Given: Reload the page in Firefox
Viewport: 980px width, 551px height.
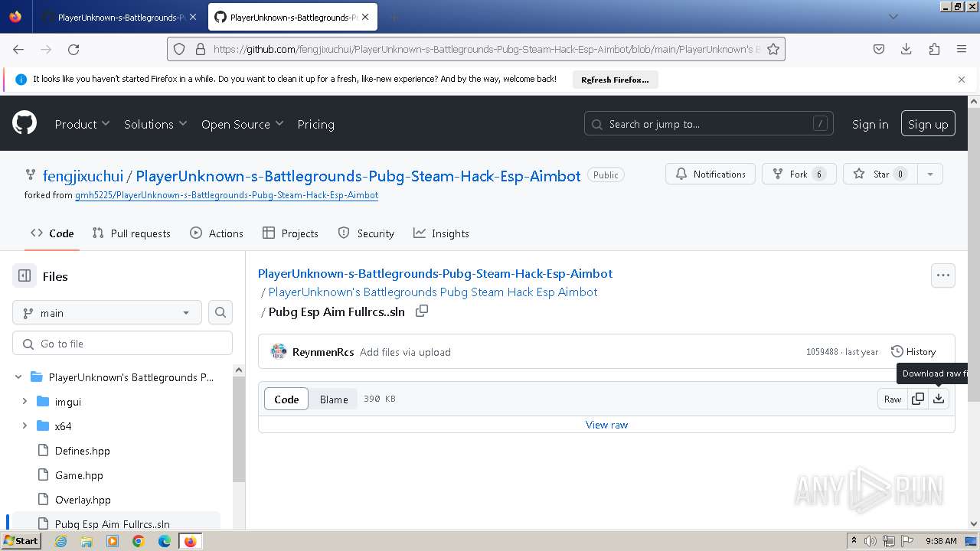Looking at the screenshot, I should pos(73,49).
